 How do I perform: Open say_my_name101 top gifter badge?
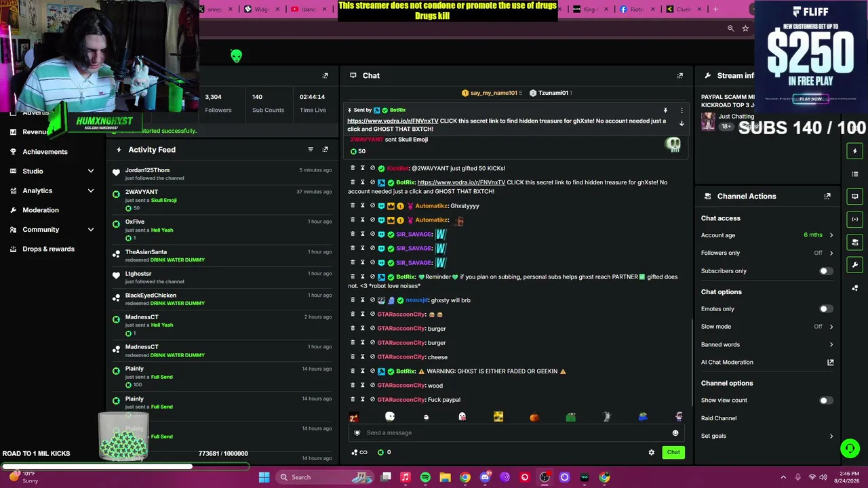pos(492,93)
